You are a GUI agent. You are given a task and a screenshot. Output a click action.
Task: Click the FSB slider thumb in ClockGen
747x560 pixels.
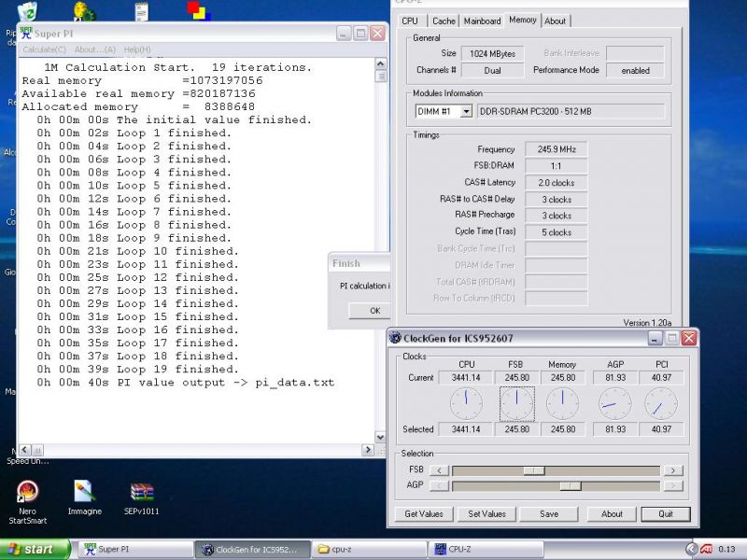pos(533,470)
